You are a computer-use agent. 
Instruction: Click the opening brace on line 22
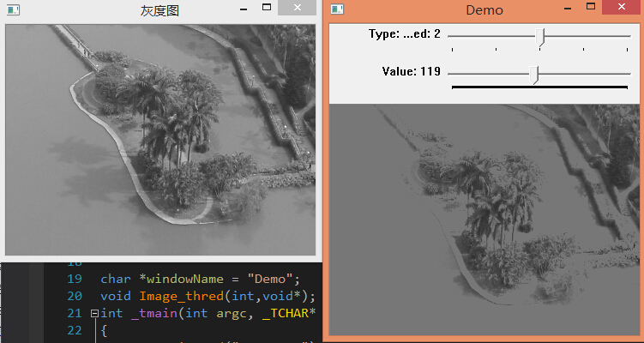coord(104,331)
